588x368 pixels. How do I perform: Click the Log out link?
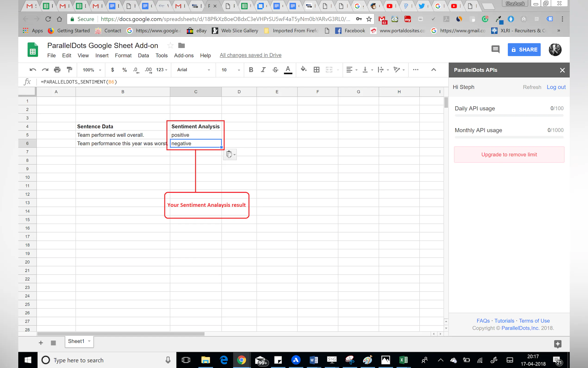point(556,87)
